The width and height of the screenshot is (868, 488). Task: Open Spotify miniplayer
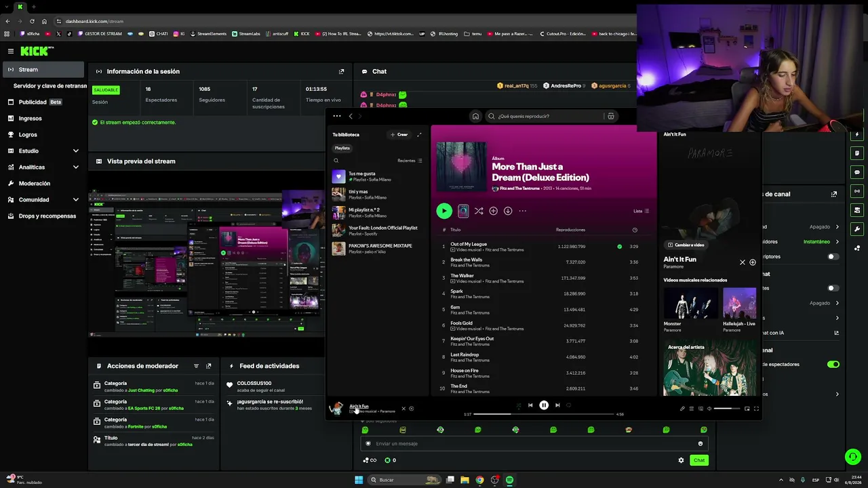(747, 409)
